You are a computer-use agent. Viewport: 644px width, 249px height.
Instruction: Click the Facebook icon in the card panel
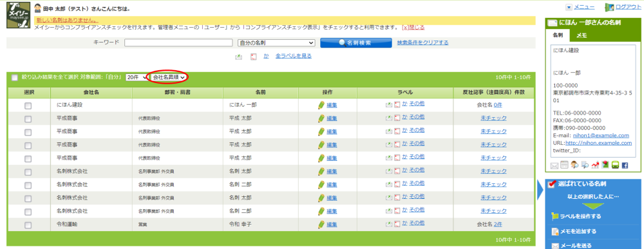625,165
